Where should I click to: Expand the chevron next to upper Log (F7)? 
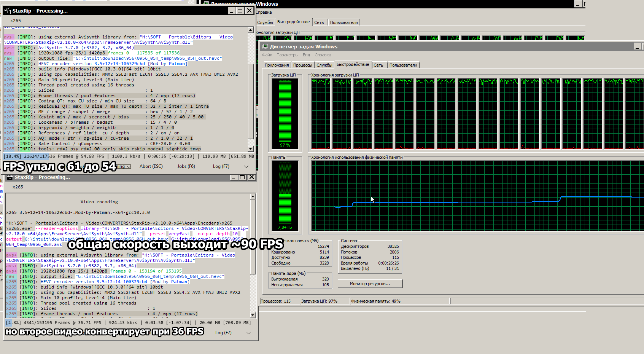[246, 166]
